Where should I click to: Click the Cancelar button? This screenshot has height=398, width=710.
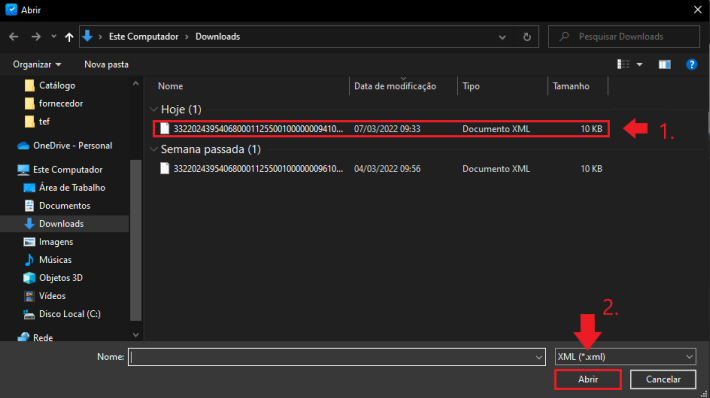(x=663, y=379)
